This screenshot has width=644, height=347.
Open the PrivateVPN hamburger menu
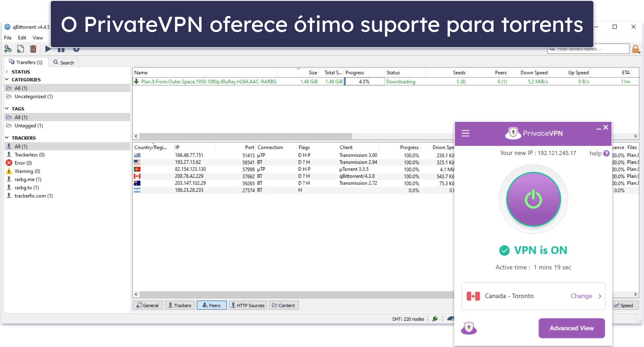pos(465,133)
